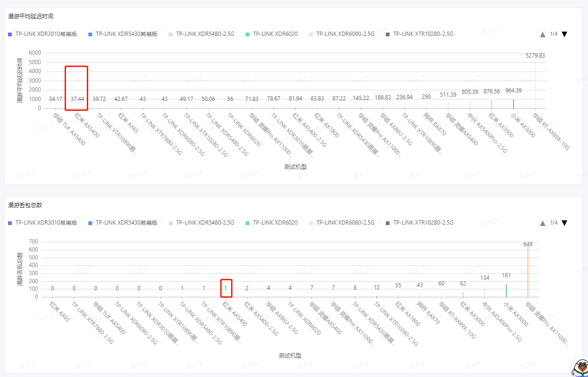The height and width of the screenshot is (377, 588).
Task: Toggle TP-LINK XDR5480-2.5G legend in 漫游平均延迟时间 chart
Action: click(201, 34)
